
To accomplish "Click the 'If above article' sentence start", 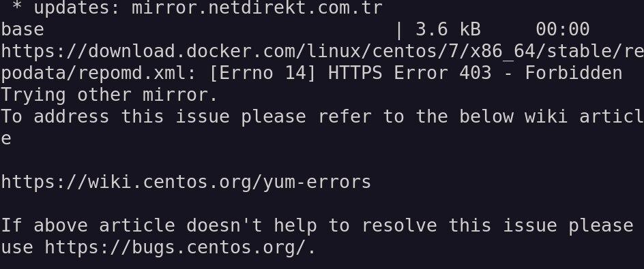I will (x=88, y=225).
